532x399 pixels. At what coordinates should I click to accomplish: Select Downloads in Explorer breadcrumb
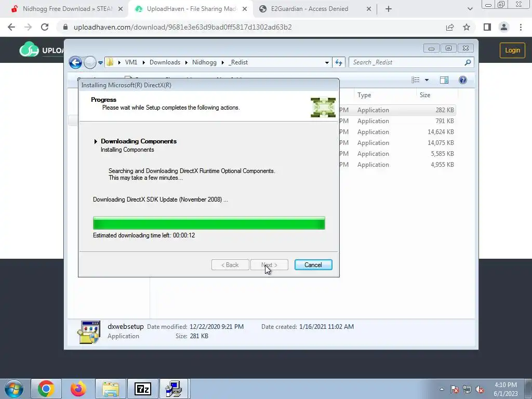[165, 62]
